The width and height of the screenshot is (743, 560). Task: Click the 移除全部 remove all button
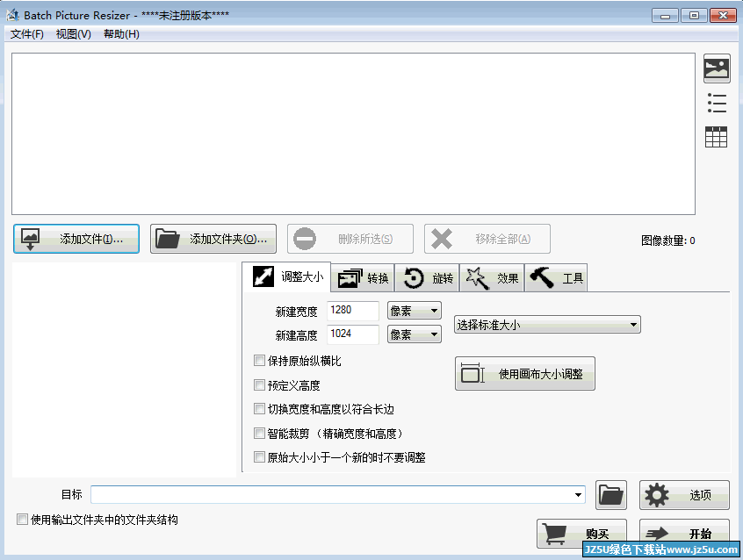tap(487, 239)
